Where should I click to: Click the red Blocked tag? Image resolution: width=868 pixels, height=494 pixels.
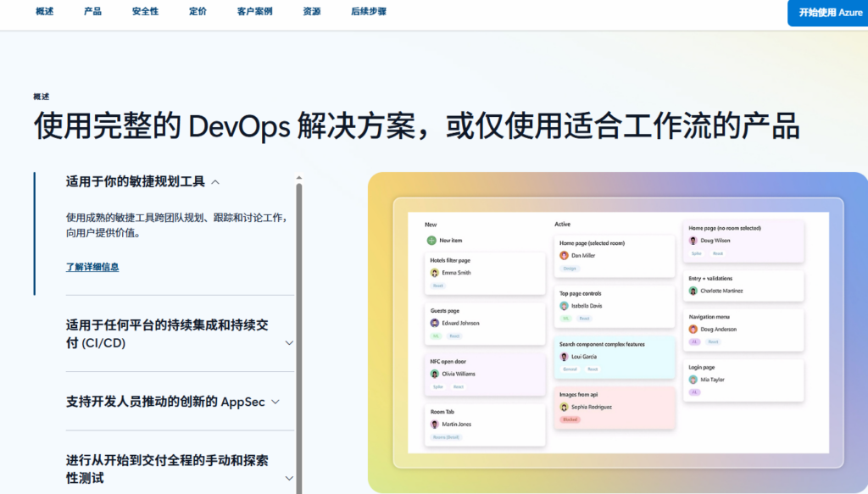coord(570,420)
